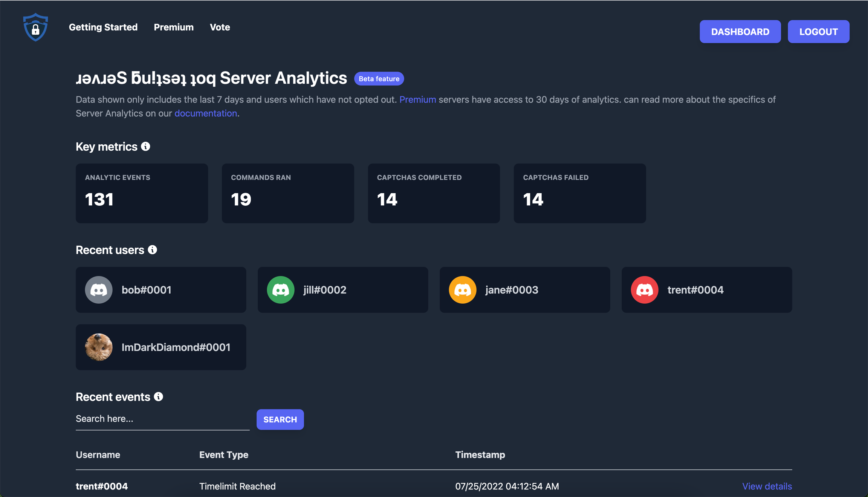
Task: Open the Dashboard
Action: point(740,31)
